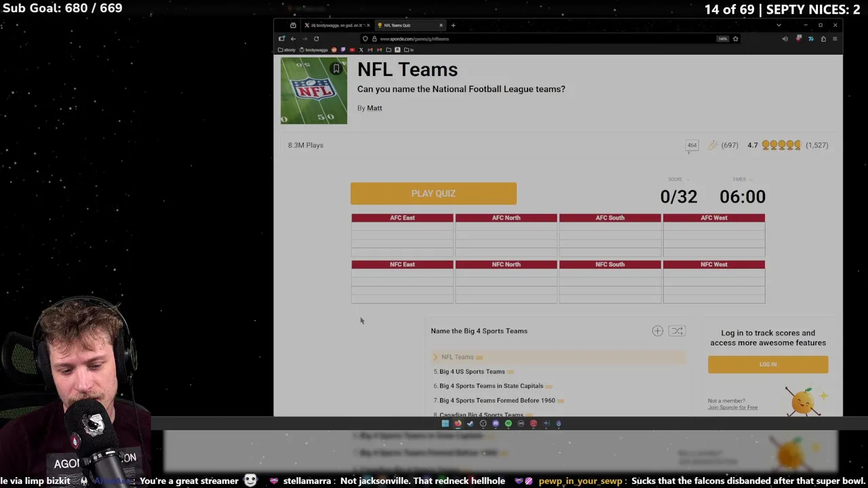Click the AFC North column header
The width and height of the screenshot is (868, 488).
pyautogui.click(x=506, y=218)
